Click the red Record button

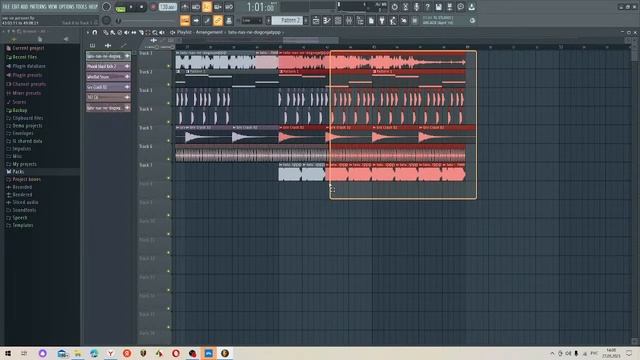153,7
